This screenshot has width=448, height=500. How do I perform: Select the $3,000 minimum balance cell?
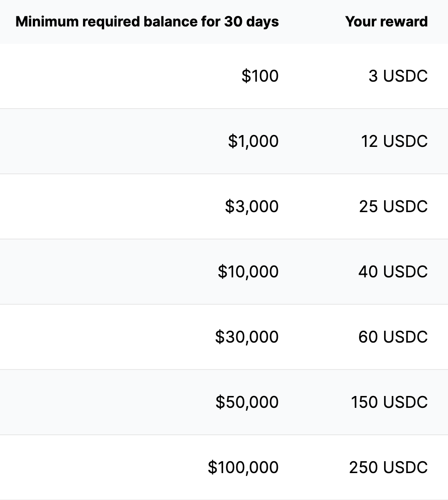click(x=251, y=206)
